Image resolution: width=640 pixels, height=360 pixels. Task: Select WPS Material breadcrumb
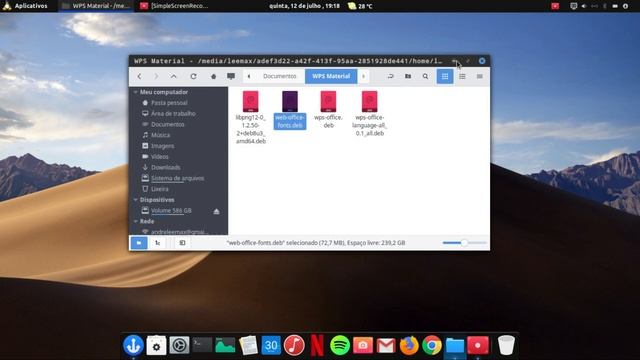[331, 76]
